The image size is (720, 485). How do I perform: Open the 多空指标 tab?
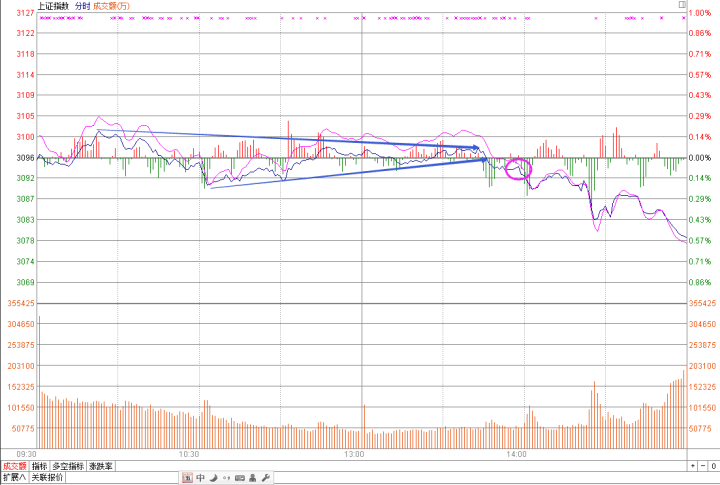pyautogui.click(x=68, y=466)
